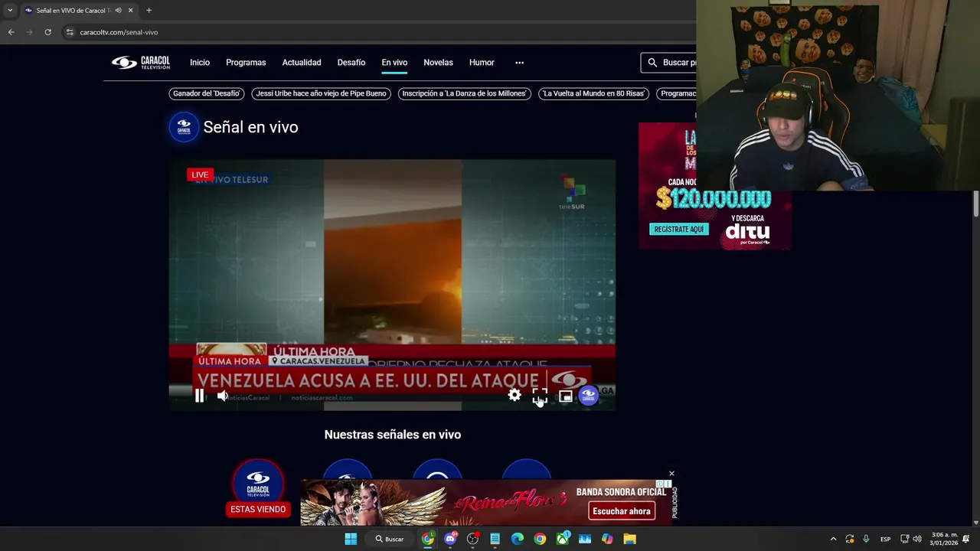Show hidden system tray icons

pos(833,539)
